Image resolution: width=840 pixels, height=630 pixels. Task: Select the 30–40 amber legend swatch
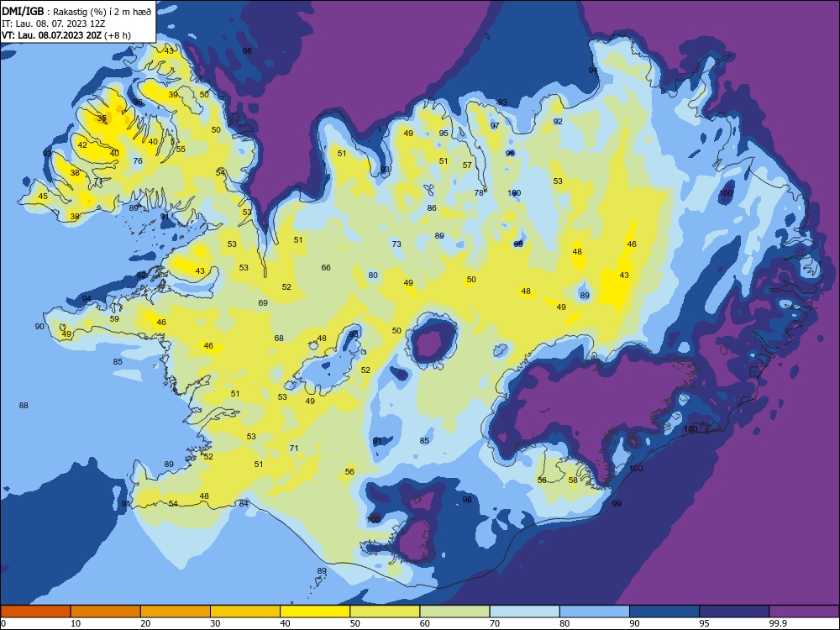tap(245, 612)
